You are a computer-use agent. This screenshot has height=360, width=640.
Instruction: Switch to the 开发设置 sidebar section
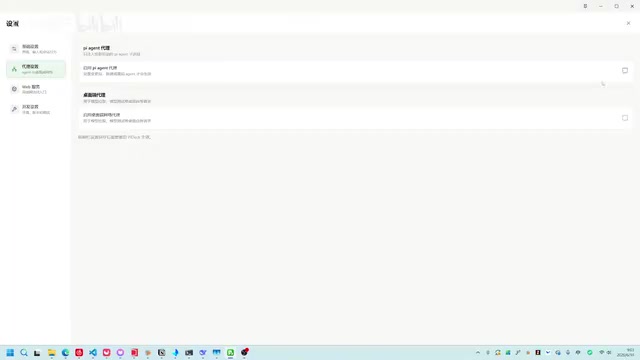pos(36,109)
